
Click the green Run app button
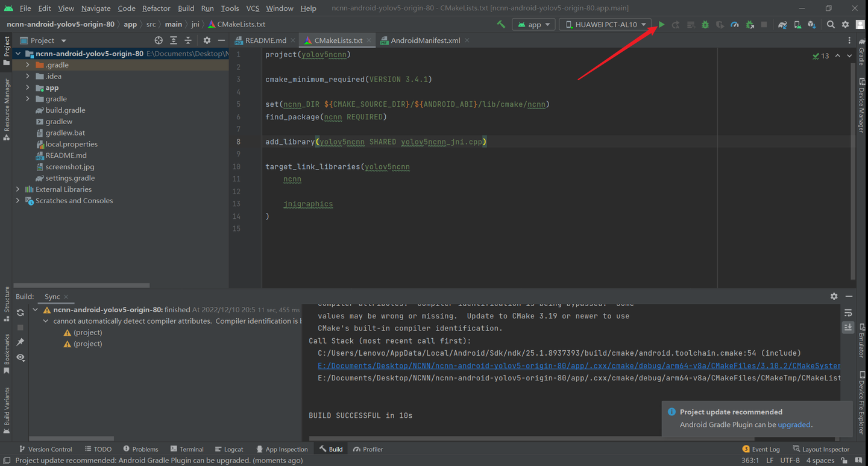tap(661, 25)
